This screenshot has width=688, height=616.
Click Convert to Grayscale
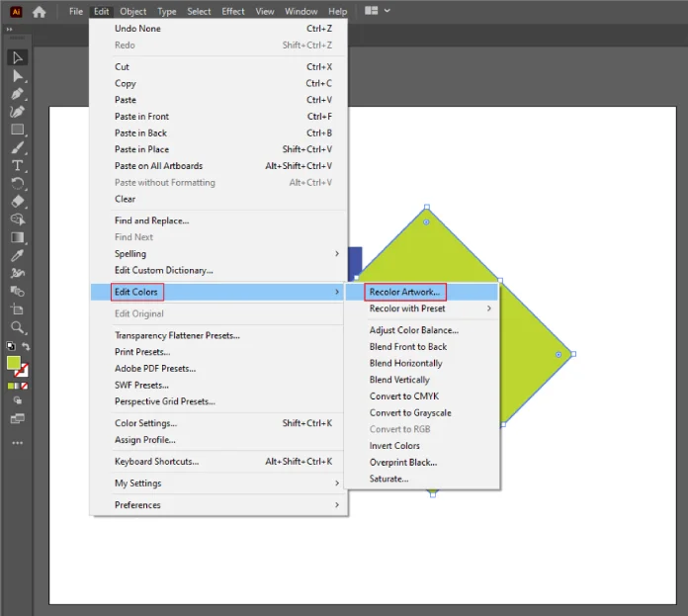pos(410,412)
